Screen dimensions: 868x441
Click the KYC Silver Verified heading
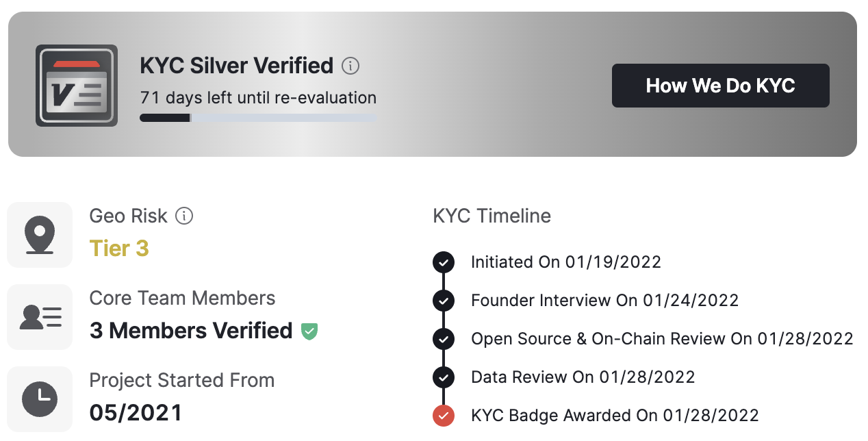(236, 66)
